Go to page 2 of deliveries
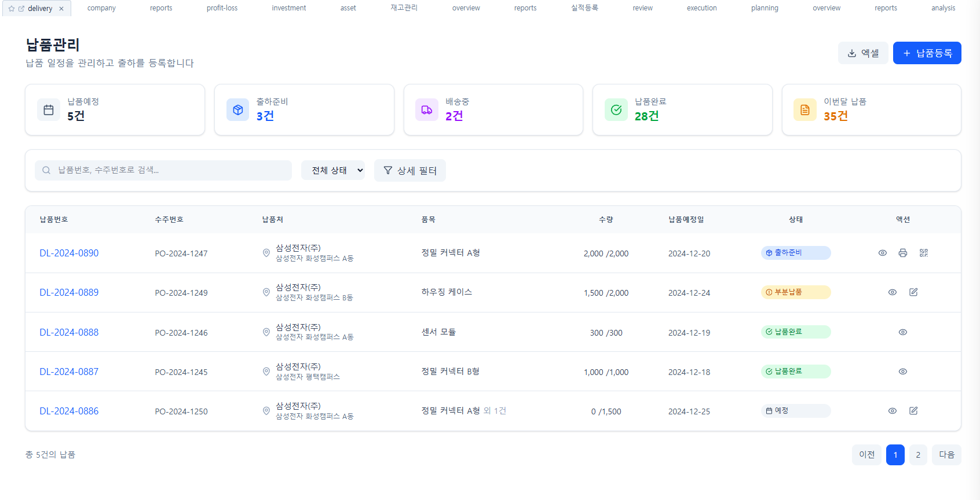Screen dimensions: 980x500 click(x=917, y=455)
